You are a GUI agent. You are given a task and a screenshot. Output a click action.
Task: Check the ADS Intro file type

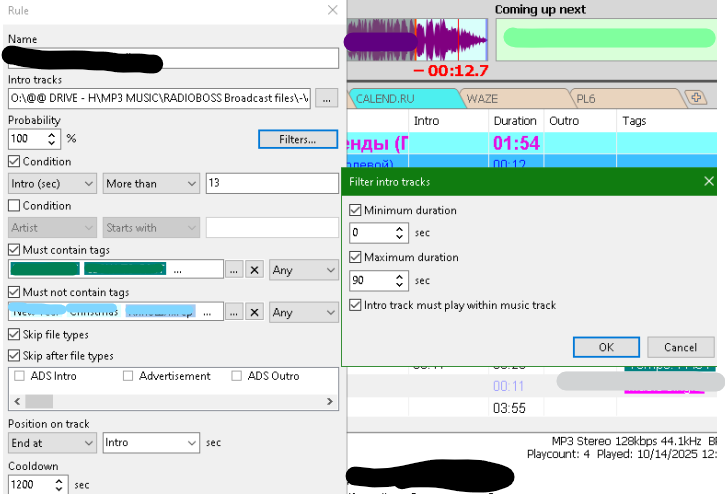tap(20, 376)
